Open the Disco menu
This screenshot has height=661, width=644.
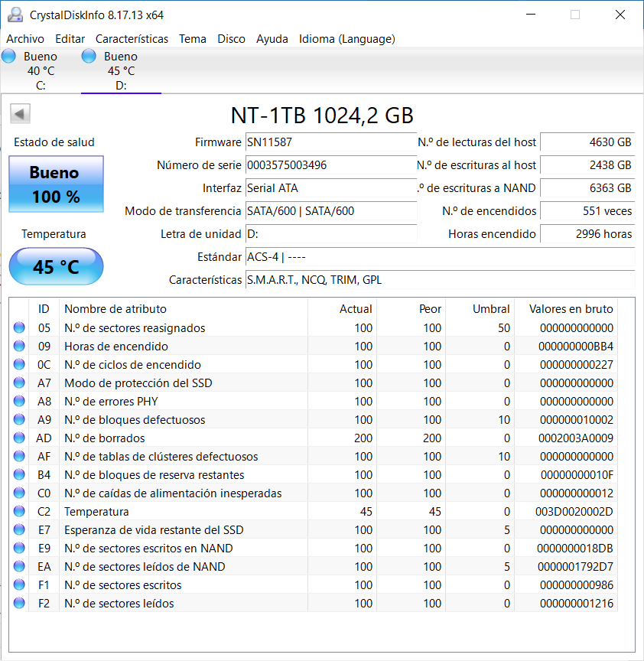tap(231, 38)
